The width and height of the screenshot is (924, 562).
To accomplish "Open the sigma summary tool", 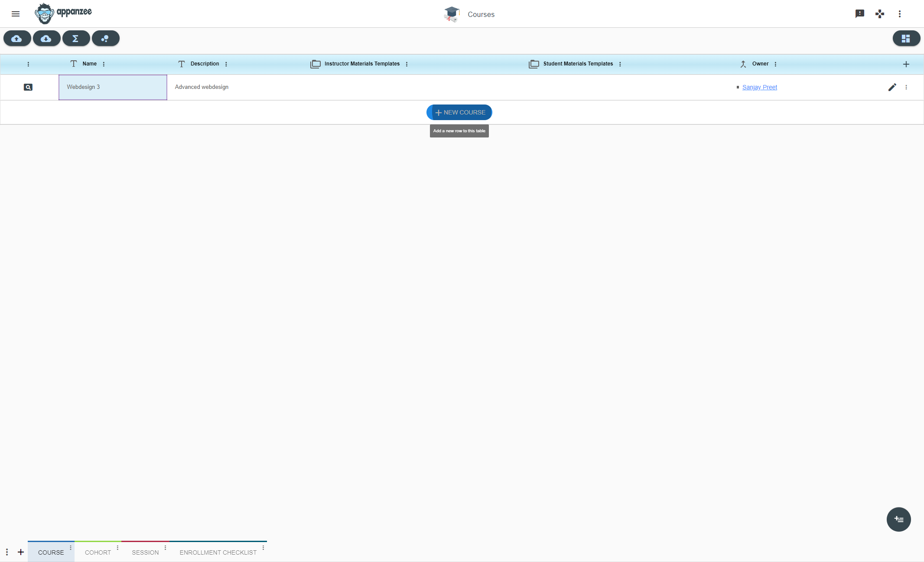I will (x=76, y=38).
